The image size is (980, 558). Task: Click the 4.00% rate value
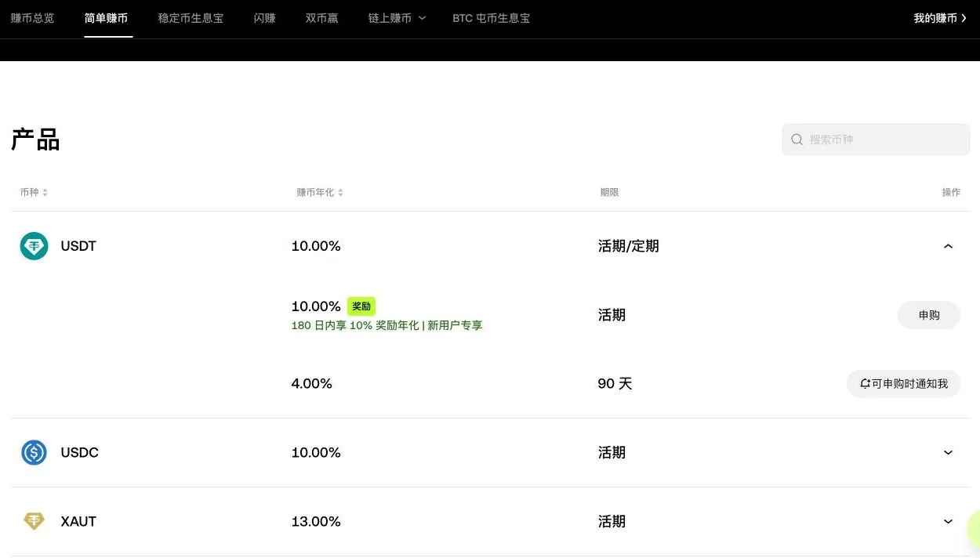pyautogui.click(x=312, y=384)
